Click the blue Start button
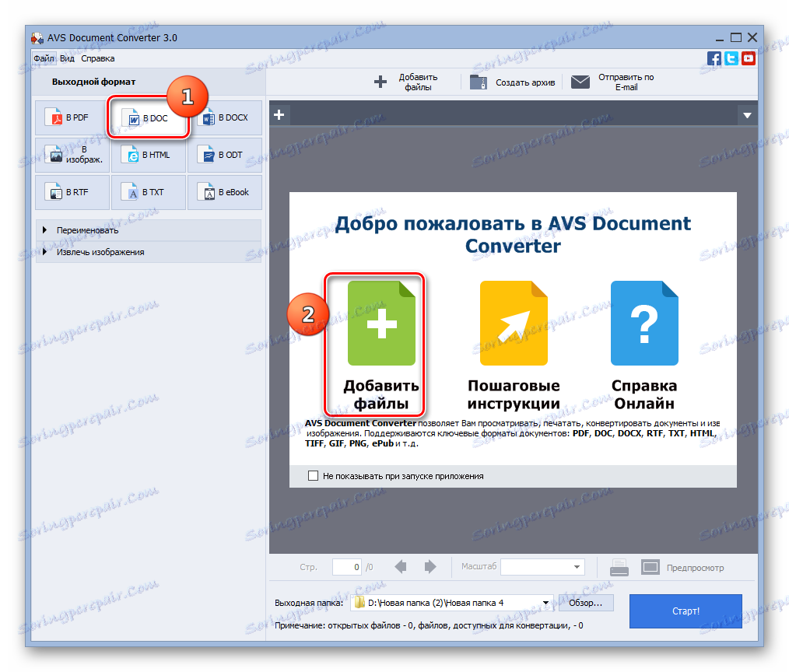This screenshot has width=789, height=672. 686,611
